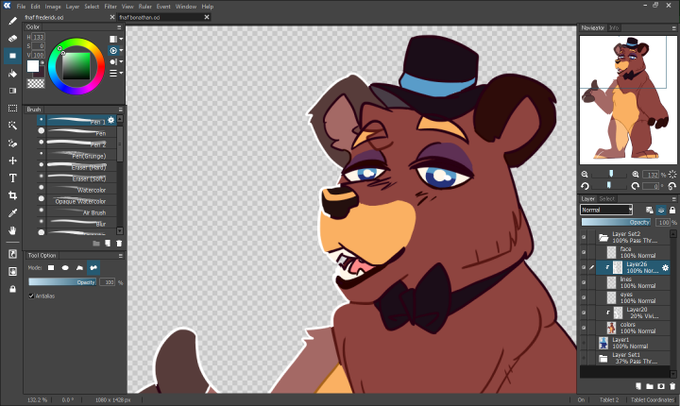Select the Gradient tool
Screen dimensions: 680x406
[13, 91]
